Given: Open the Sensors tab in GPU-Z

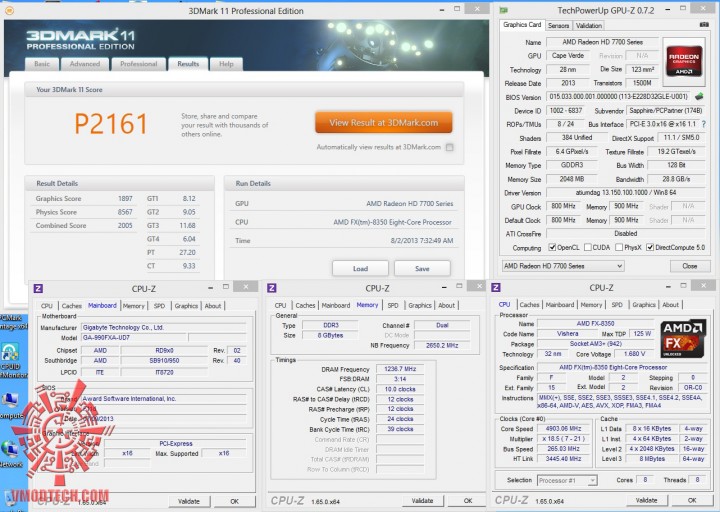Looking at the screenshot, I should click(558, 26).
